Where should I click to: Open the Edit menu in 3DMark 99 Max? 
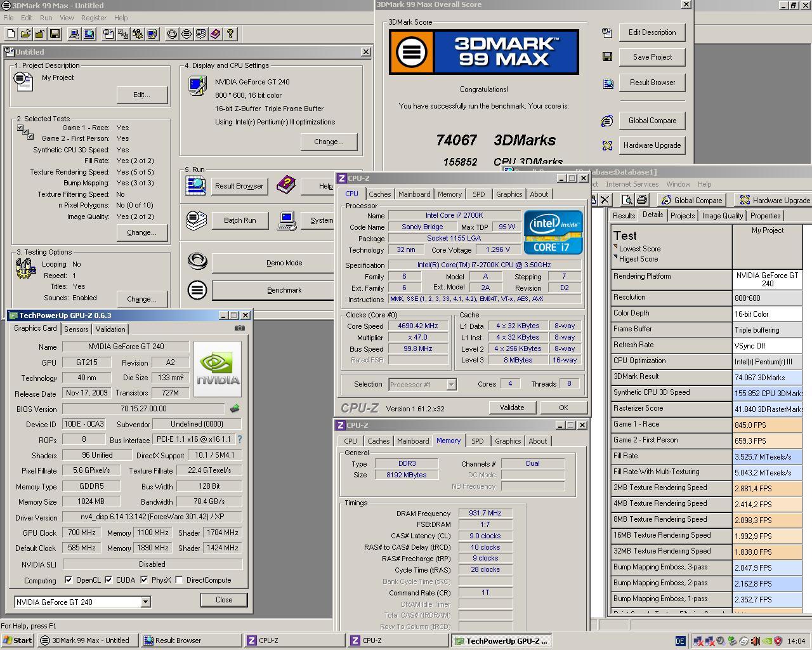[x=27, y=18]
